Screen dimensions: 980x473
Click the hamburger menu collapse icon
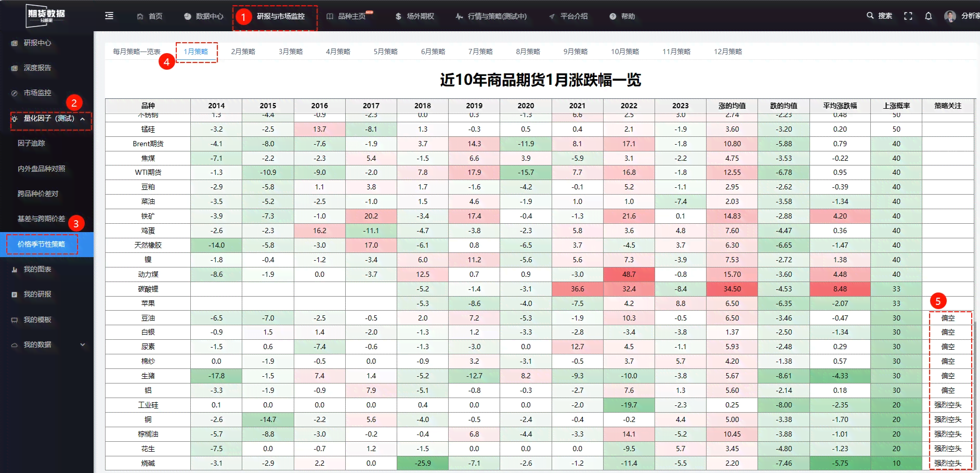[x=109, y=16]
